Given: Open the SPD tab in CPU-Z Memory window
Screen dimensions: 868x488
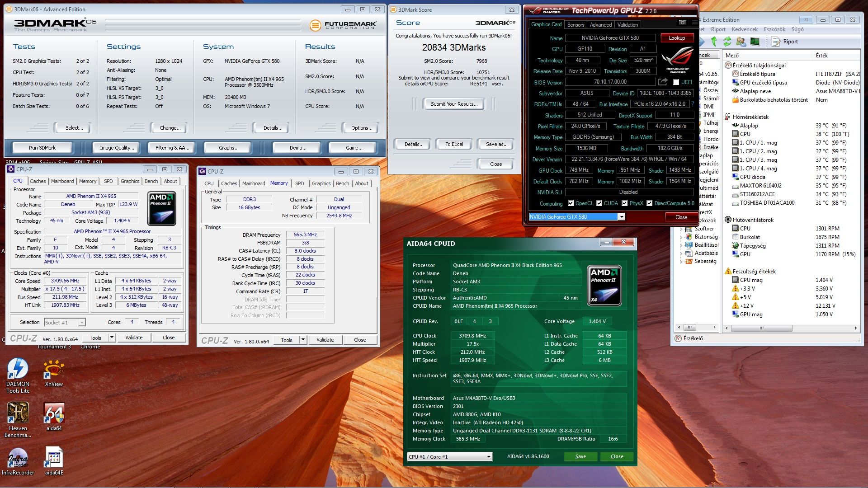Looking at the screenshot, I should [299, 183].
